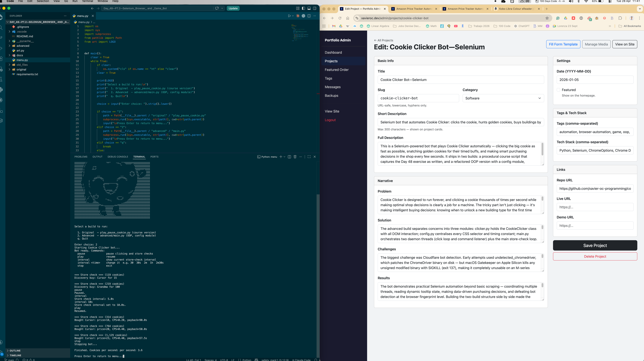
Task: Open the Selection menu in the menu bar
Action: [43, 1]
